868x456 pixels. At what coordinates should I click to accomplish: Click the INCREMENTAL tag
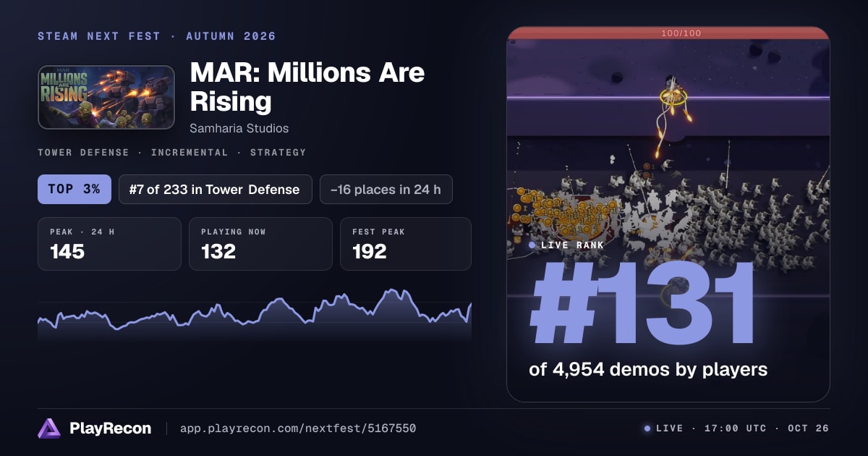point(190,153)
